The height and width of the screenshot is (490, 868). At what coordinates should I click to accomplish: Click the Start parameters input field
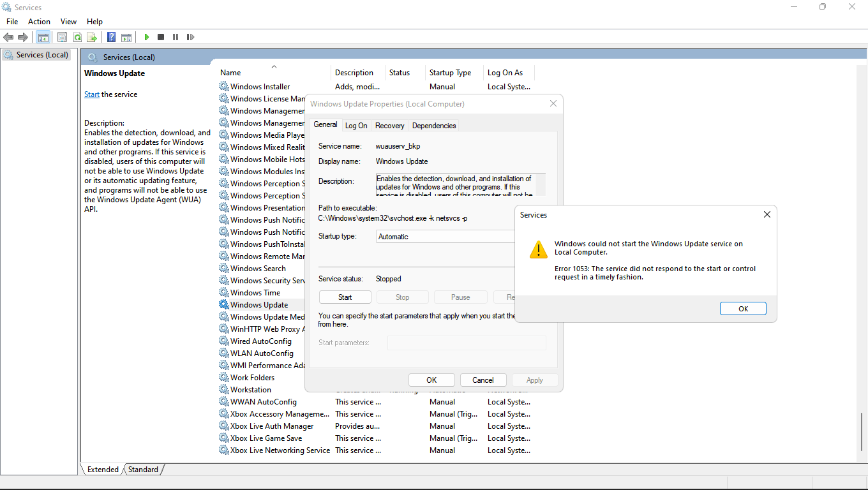click(x=467, y=343)
